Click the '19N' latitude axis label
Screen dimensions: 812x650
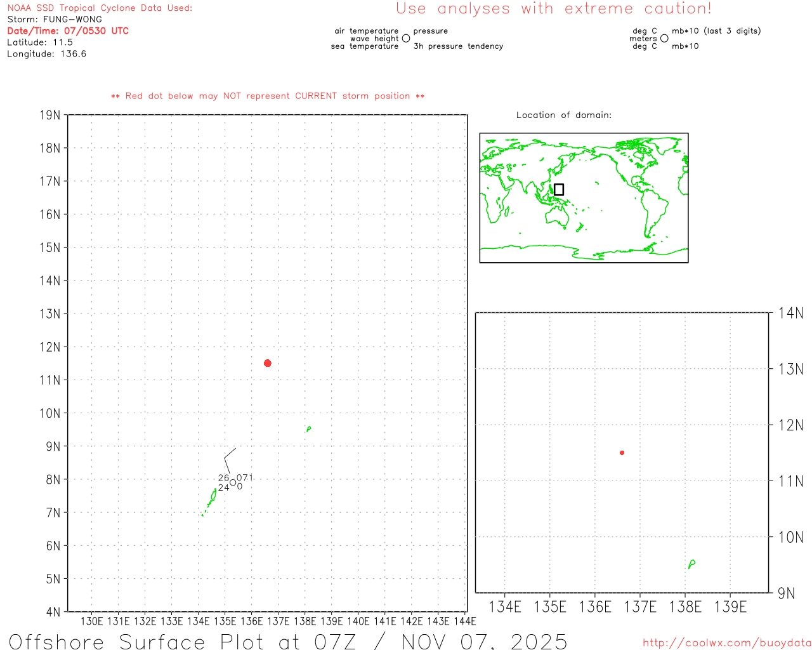[x=50, y=115]
